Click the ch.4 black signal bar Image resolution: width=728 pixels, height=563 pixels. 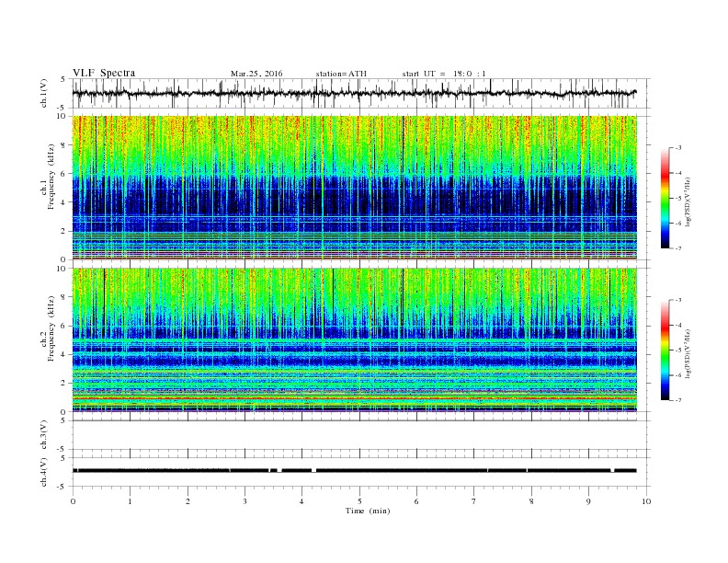click(x=354, y=471)
